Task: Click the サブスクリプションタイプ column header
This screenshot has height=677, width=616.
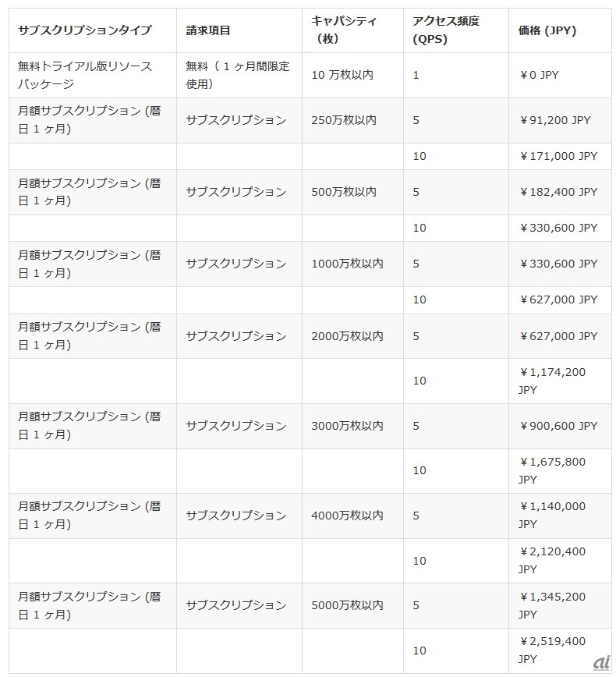Action: 85,30
